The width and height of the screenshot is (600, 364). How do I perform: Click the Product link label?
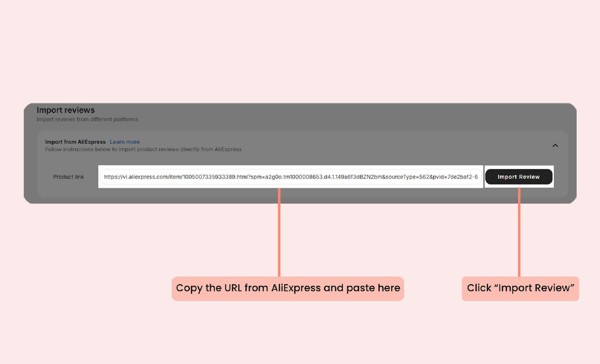tap(68, 177)
